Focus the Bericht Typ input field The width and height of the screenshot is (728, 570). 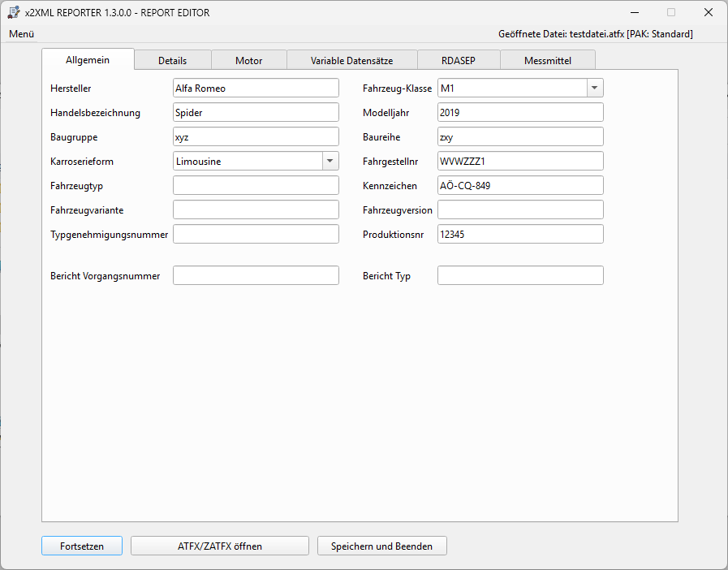[x=519, y=275]
